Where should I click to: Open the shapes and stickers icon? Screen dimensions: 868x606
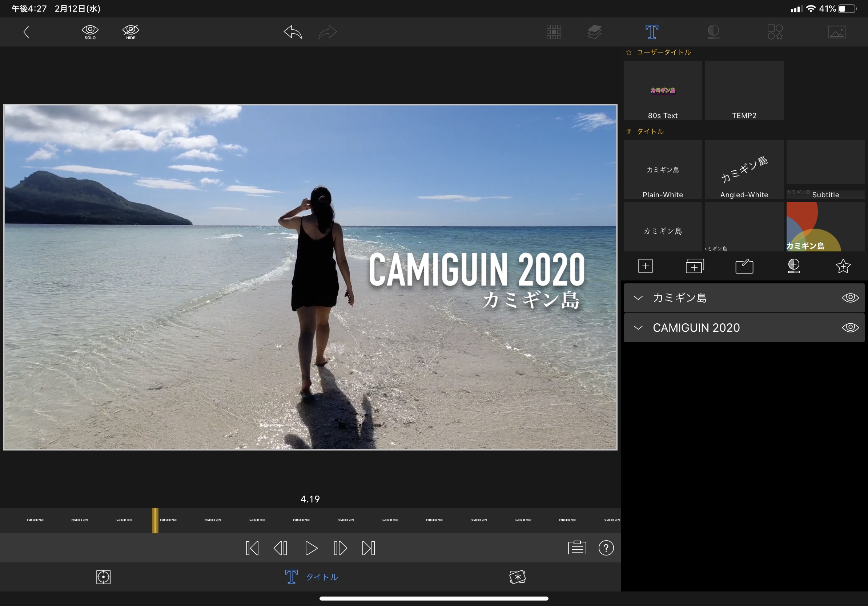775,32
